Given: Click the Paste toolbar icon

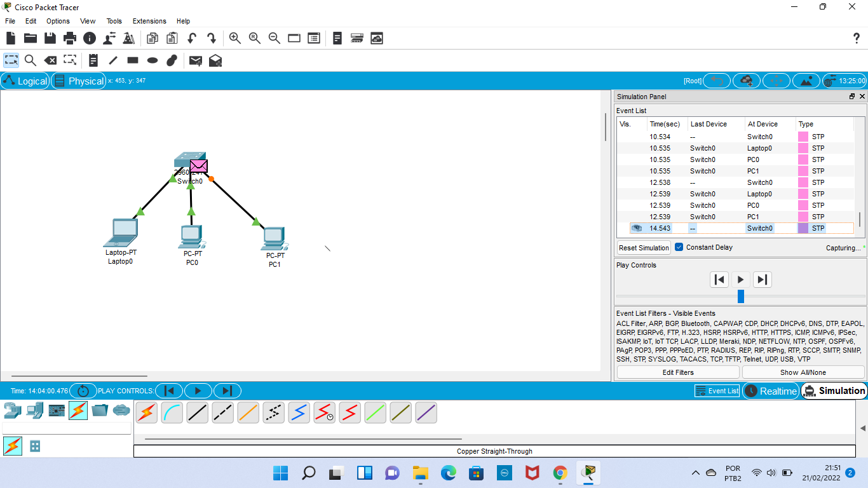Looking at the screenshot, I should [x=172, y=38].
